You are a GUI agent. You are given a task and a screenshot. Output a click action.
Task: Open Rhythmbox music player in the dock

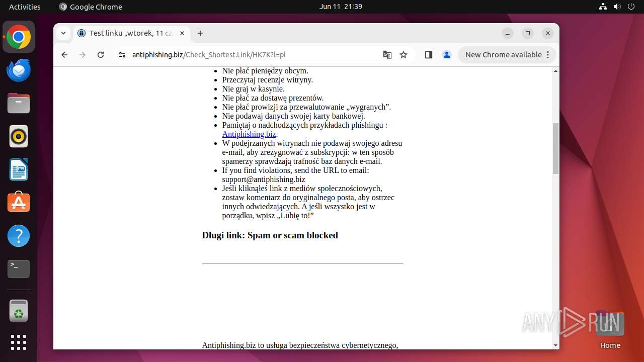pos(19,136)
